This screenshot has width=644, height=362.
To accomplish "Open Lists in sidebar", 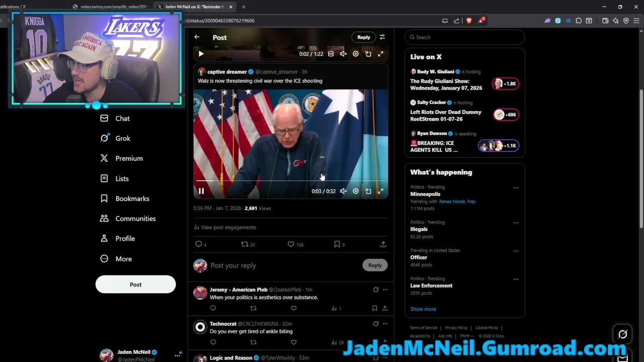I will tap(114, 178).
